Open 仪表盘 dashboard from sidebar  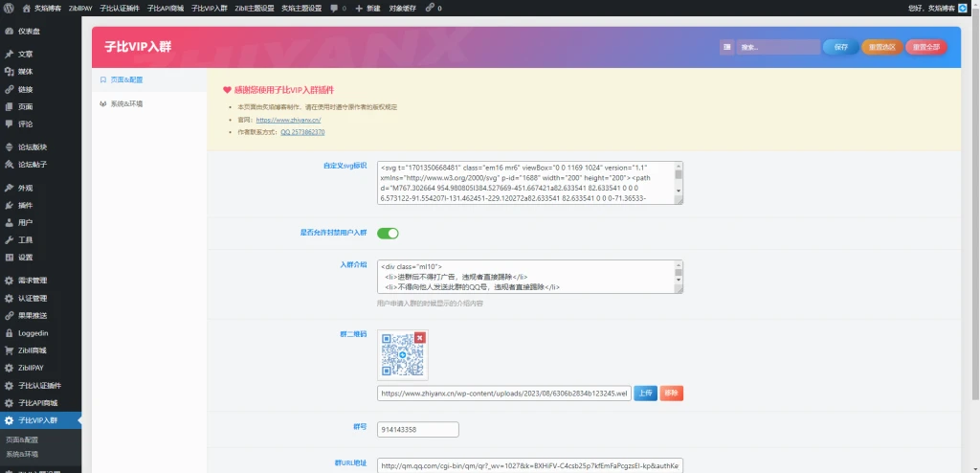point(29,31)
